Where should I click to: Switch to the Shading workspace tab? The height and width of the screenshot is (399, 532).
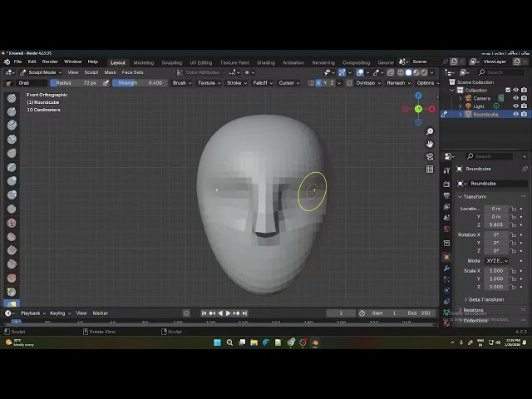(x=266, y=63)
